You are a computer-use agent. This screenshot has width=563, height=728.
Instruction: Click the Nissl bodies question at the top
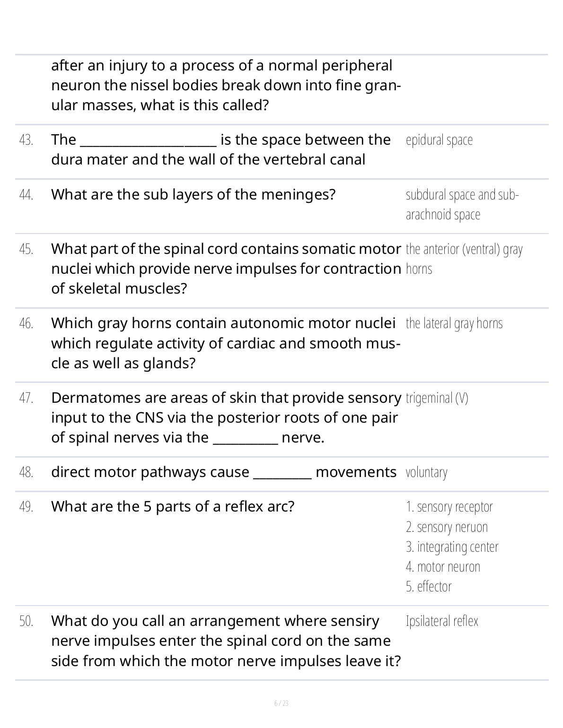(x=225, y=85)
